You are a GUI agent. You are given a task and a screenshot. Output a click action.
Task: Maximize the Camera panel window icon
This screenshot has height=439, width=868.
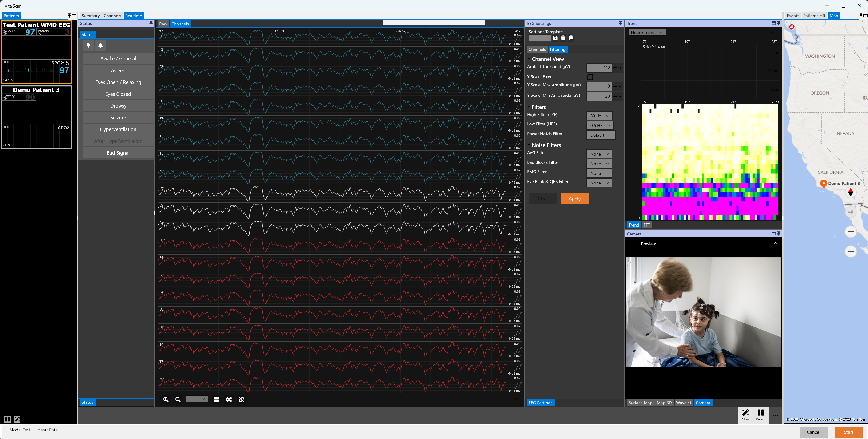point(773,233)
